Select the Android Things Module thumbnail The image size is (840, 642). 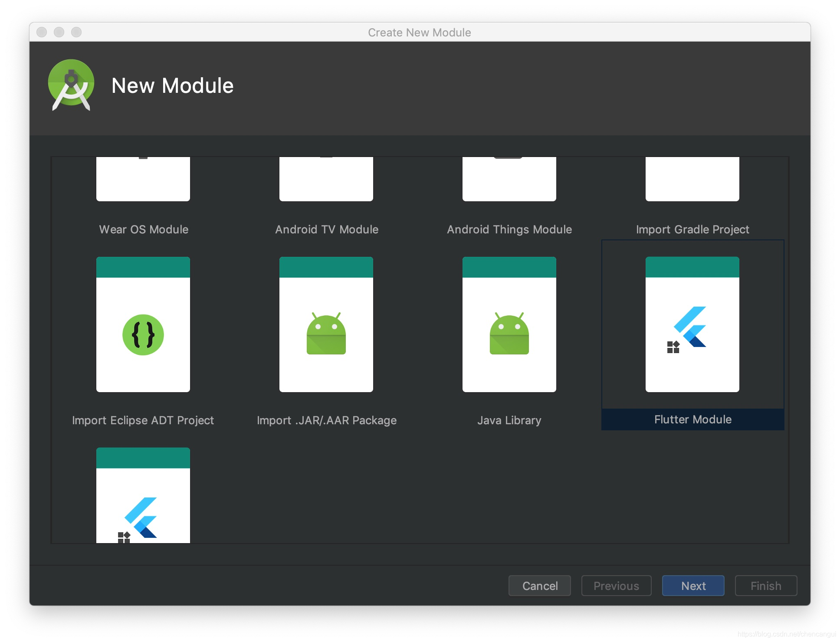(x=509, y=179)
